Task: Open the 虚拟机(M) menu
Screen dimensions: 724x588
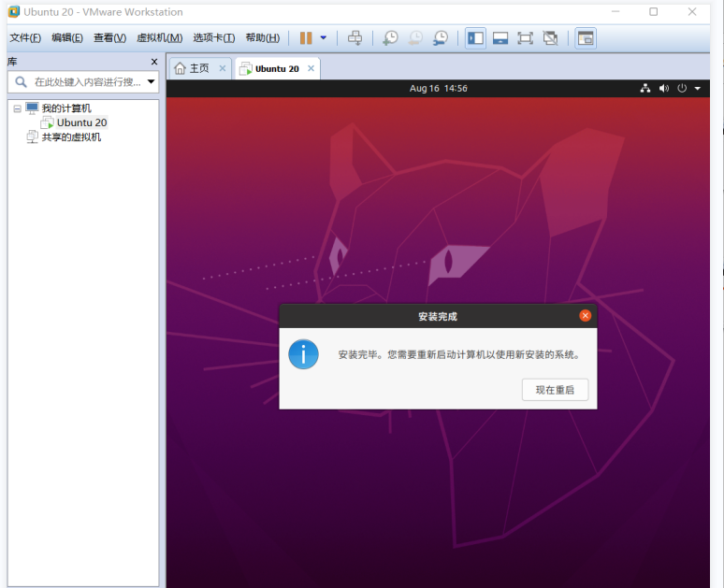Action: point(159,37)
